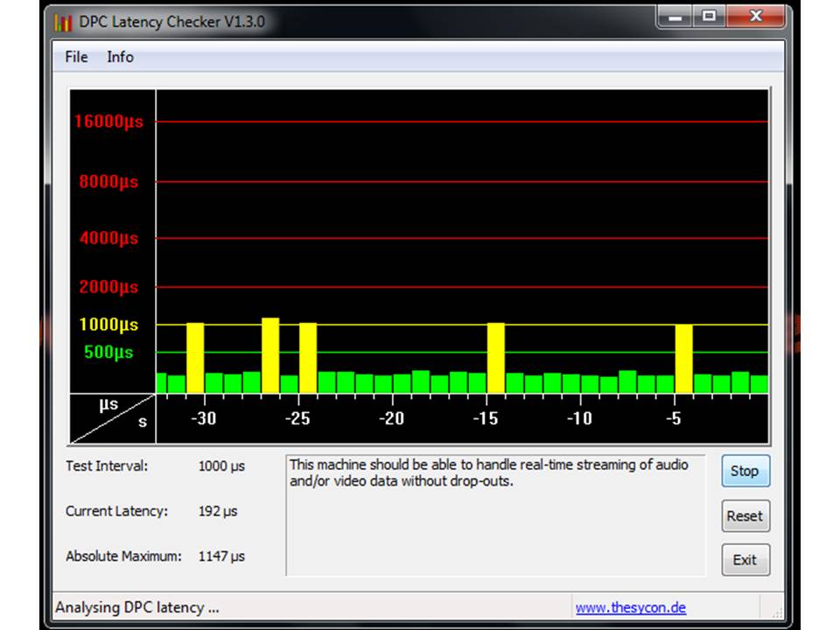
Task: Click the 16000µs axis label
Action: [108, 122]
